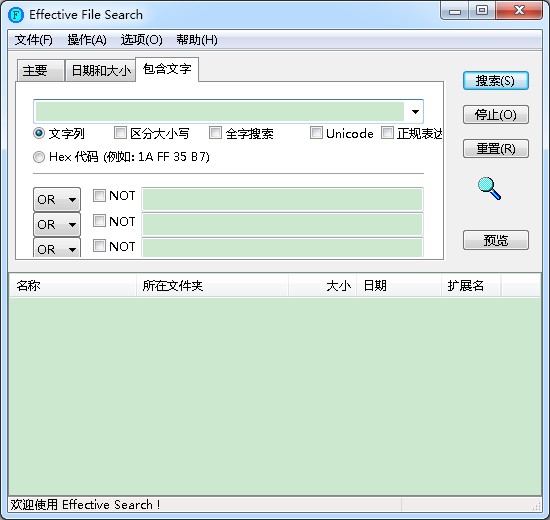Check the NOT box in first condition row
Image resolution: width=550 pixels, height=520 pixels.
pyautogui.click(x=99, y=195)
